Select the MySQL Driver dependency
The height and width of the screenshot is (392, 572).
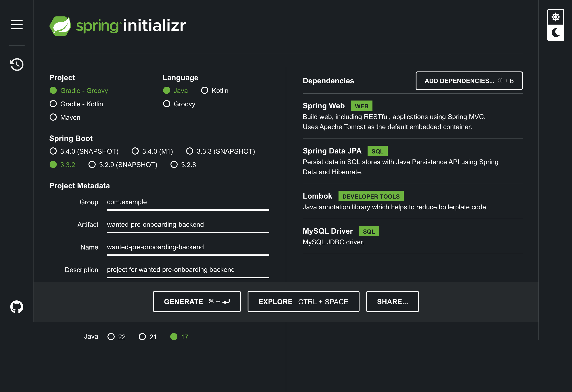tap(412, 236)
